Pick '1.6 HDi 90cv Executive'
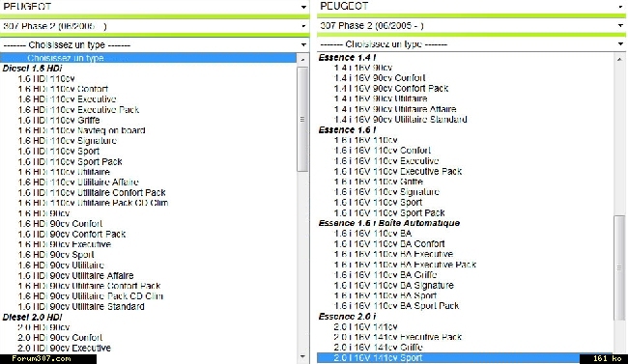The image size is (628, 364). pos(65,244)
